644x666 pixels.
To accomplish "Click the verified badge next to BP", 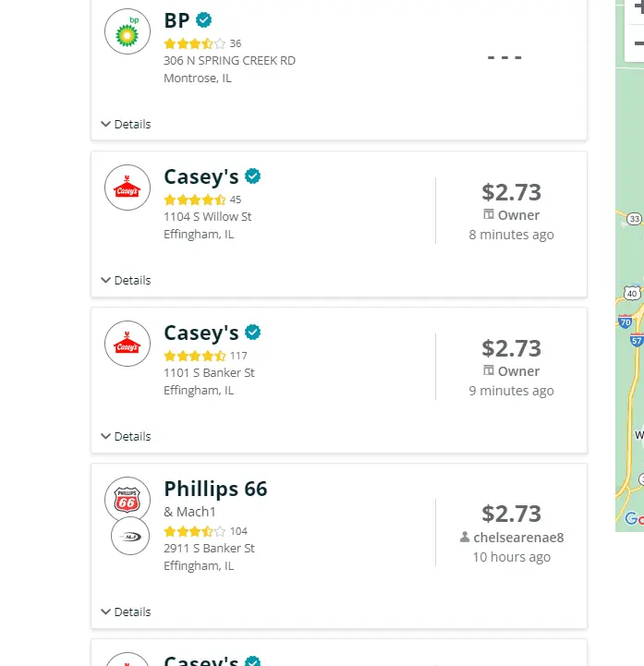I will point(204,19).
